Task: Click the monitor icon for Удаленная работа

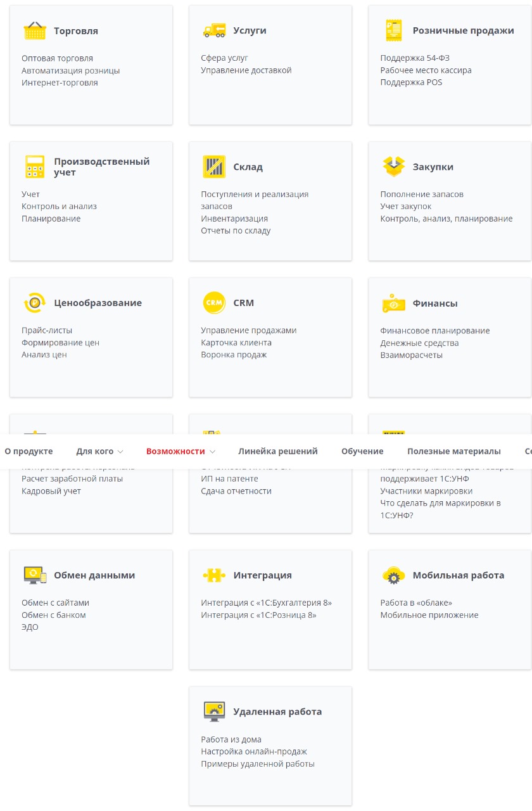Action: tap(214, 712)
